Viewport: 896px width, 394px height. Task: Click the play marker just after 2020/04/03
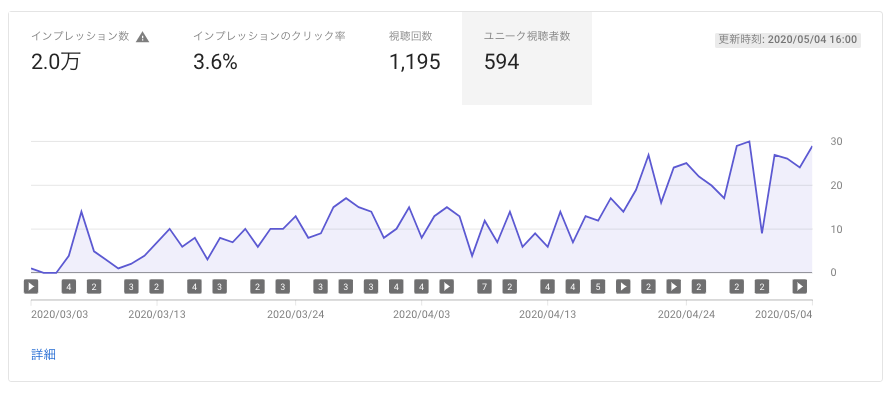(x=447, y=286)
